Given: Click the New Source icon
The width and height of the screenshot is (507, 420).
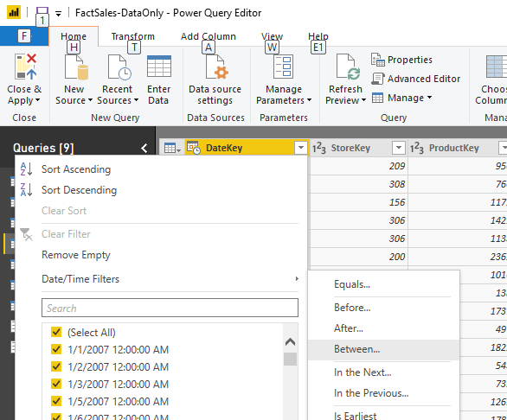Looking at the screenshot, I should click(x=76, y=67).
